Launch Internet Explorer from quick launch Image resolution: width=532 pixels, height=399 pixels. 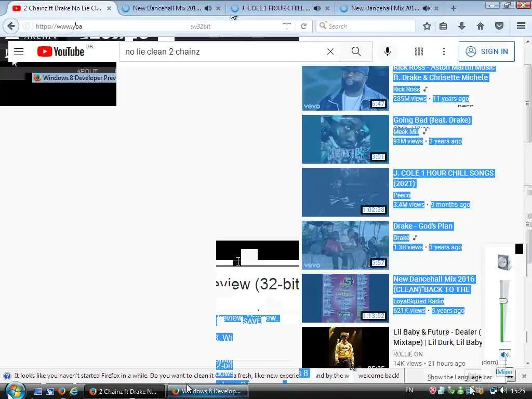coord(74,391)
